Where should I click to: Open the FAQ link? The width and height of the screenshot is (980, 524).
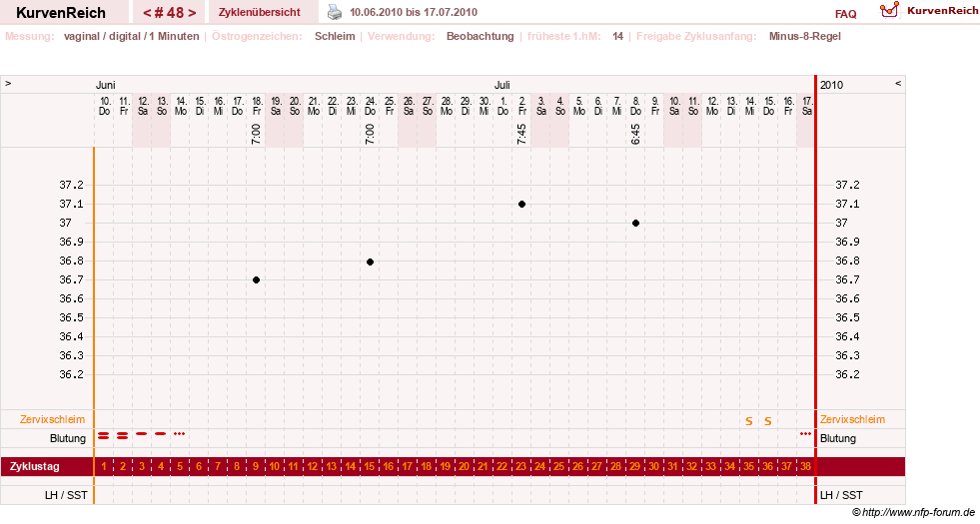pos(845,14)
